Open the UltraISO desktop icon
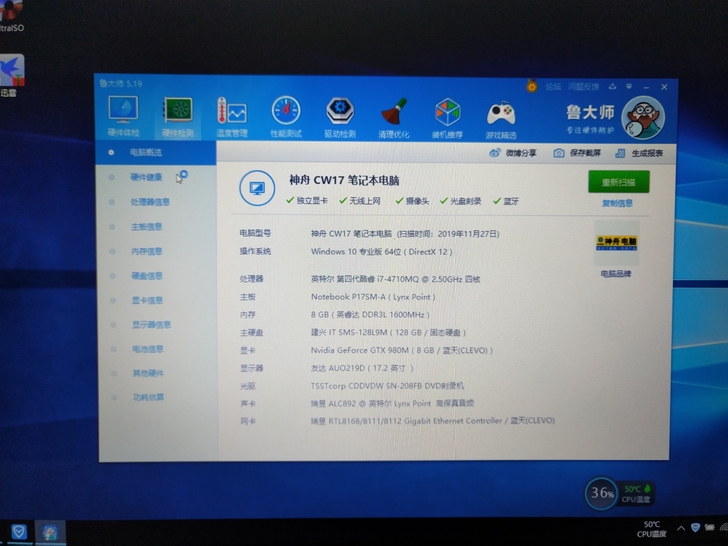 click(x=10, y=16)
